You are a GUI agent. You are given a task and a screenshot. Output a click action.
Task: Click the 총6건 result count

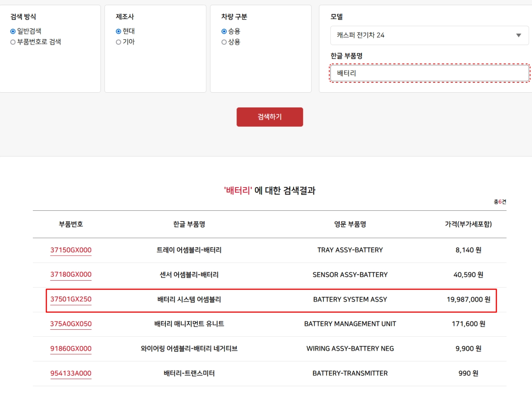click(500, 202)
